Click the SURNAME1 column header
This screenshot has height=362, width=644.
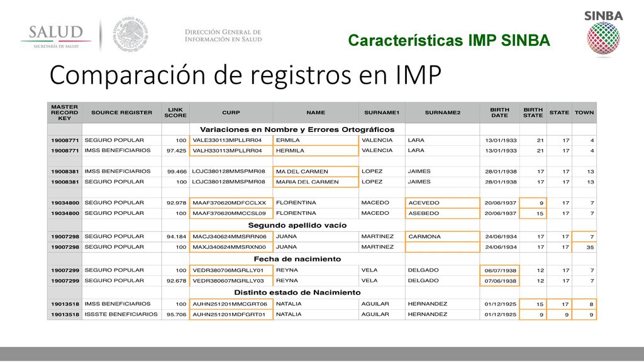point(382,112)
